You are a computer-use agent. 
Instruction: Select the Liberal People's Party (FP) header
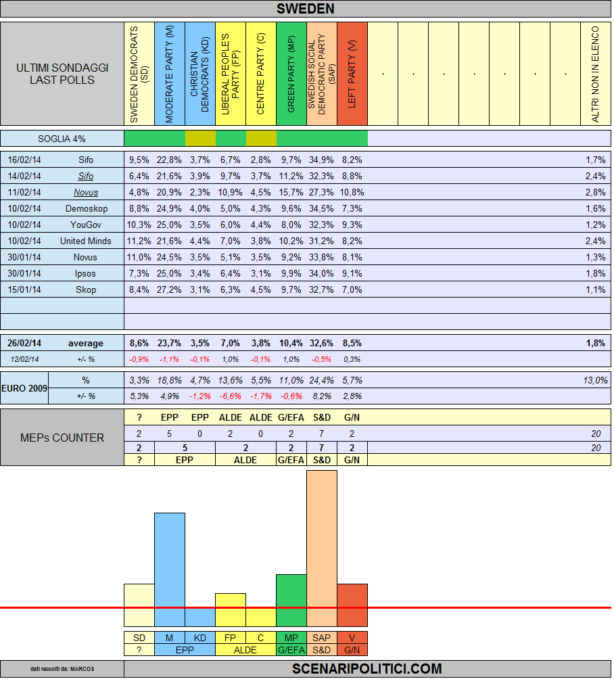click(230, 74)
